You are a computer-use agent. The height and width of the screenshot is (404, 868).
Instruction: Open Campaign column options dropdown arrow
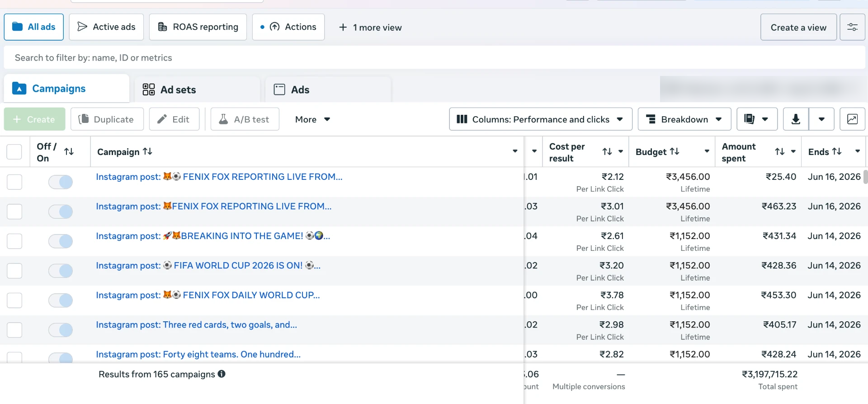(515, 151)
